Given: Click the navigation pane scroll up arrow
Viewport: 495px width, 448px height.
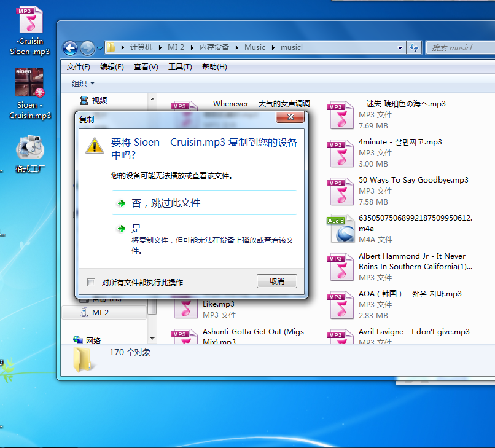Looking at the screenshot, I should (152, 99).
